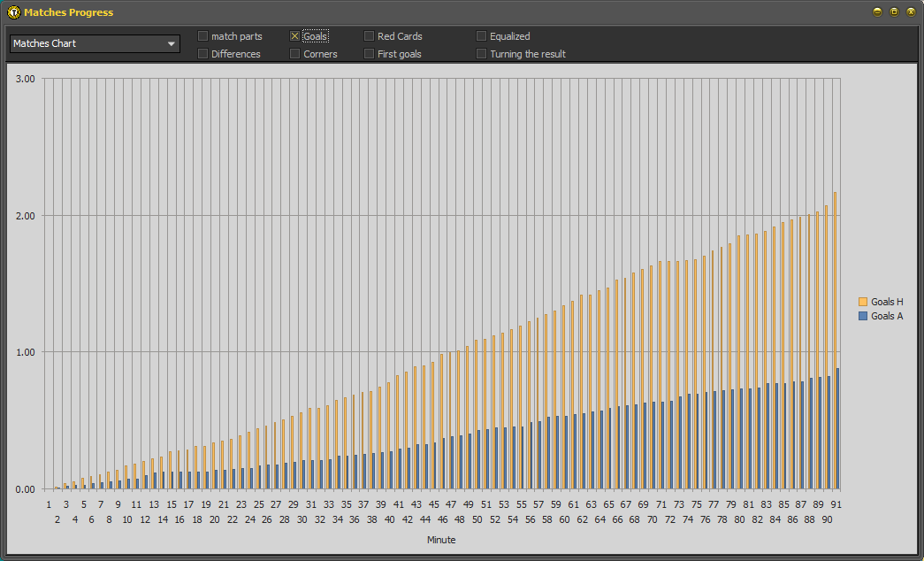Enable the Corners checkbox

coord(295,54)
